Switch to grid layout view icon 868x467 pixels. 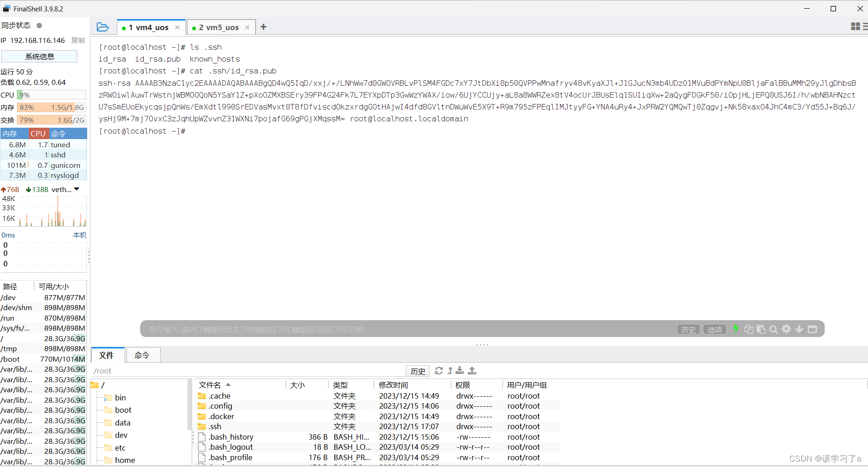click(x=855, y=27)
